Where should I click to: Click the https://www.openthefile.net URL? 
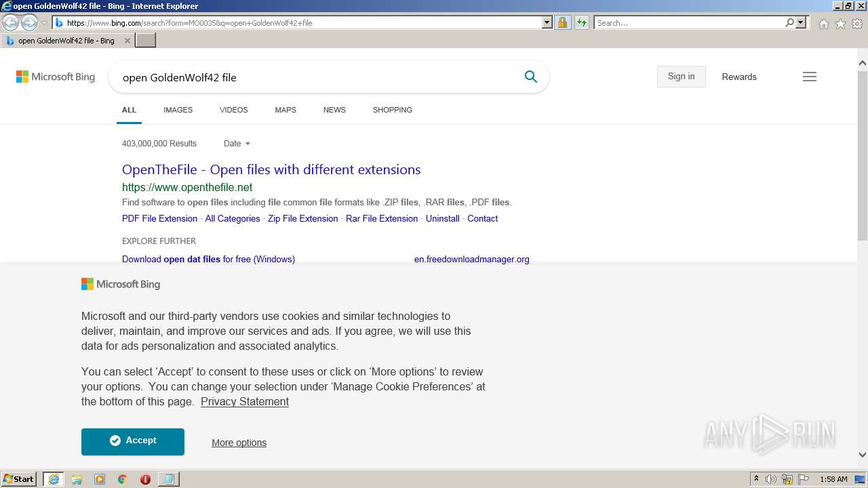[187, 188]
